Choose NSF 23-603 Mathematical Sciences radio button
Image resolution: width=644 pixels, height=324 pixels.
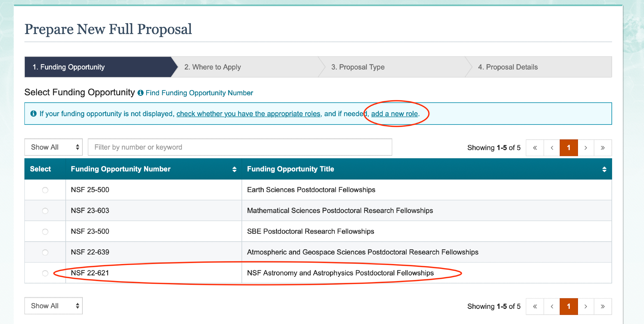45,211
